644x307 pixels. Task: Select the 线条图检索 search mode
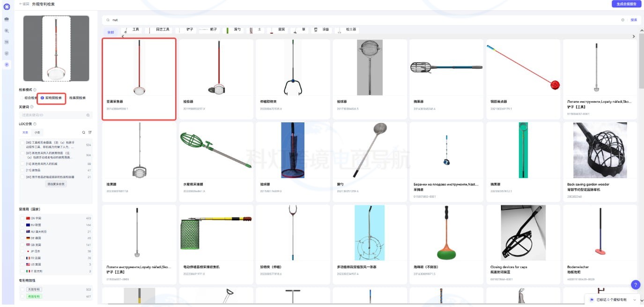pyautogui.click(x=77, y=98)
